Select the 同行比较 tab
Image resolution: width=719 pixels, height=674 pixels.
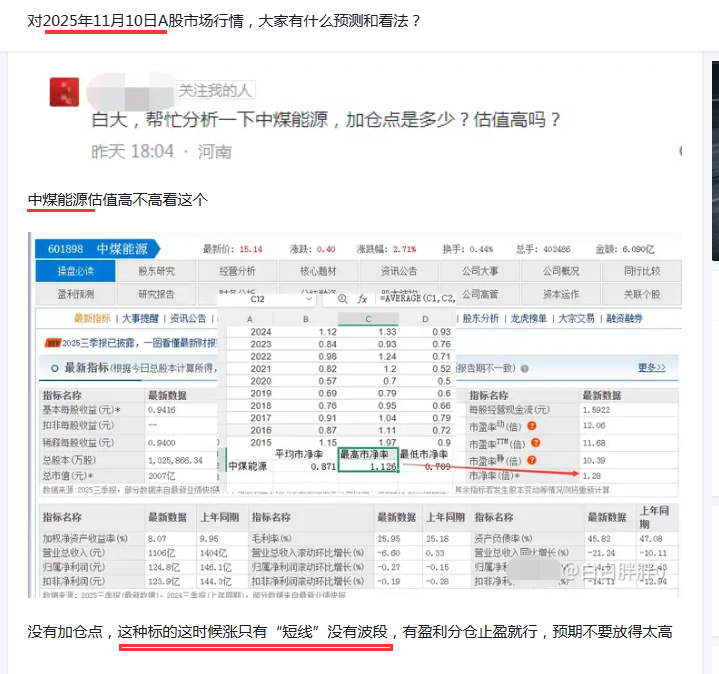point(642,271)
